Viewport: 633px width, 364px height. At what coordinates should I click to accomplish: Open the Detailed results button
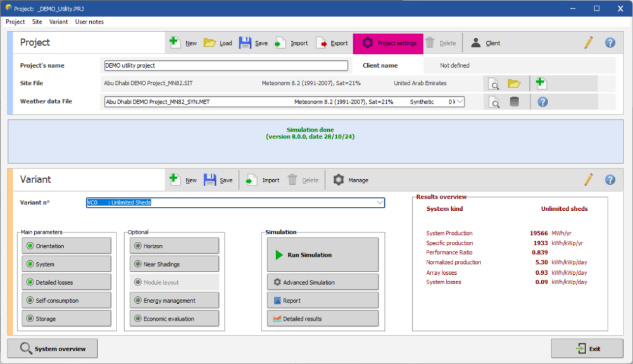[323, 318]
